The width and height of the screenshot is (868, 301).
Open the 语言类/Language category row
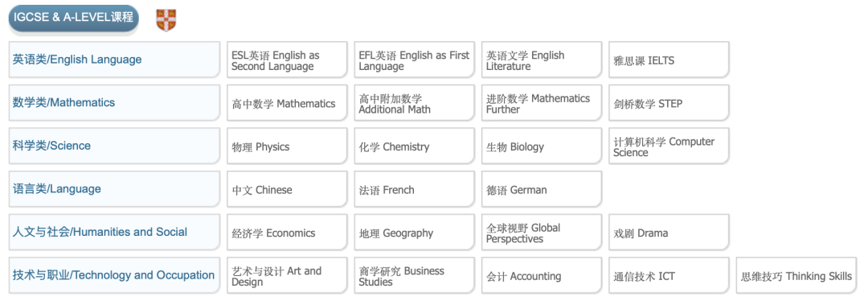tap(114, 190)
